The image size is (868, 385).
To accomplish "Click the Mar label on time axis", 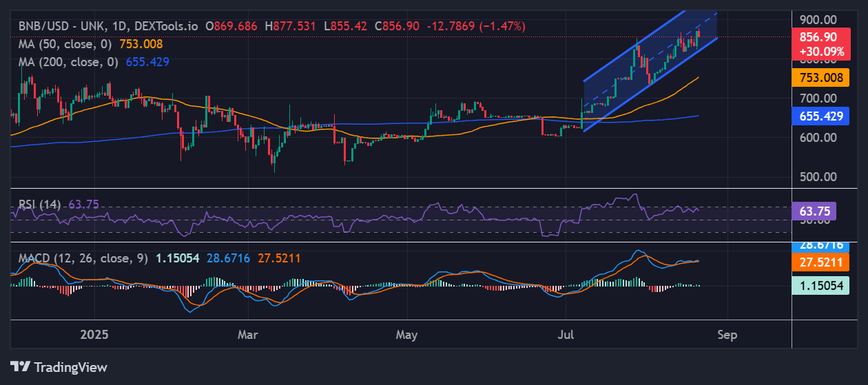I will pyautogui.click(x=247, y=335).
